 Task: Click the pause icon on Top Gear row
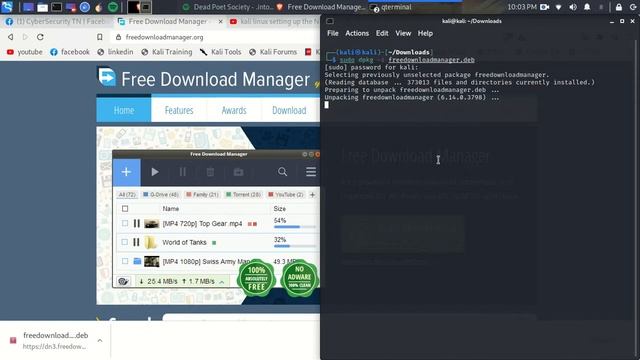137,223
